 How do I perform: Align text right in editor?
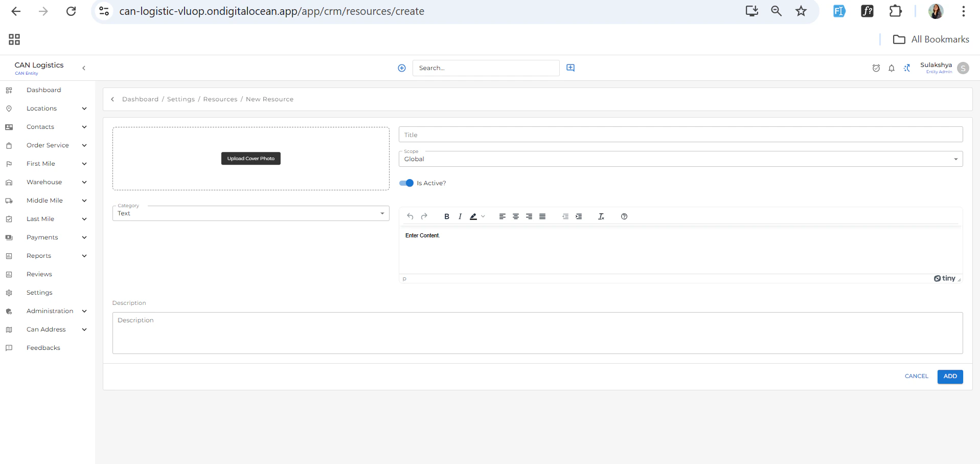click(x=529, y=216)
